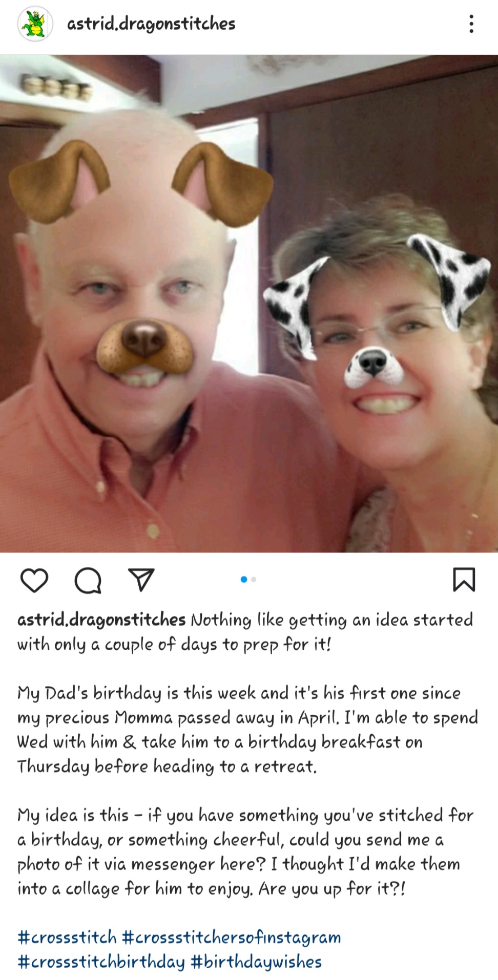Tap the paragraph about Dad's birthday
This screenshot has height=980, width=498.
[x=247, y=730]
